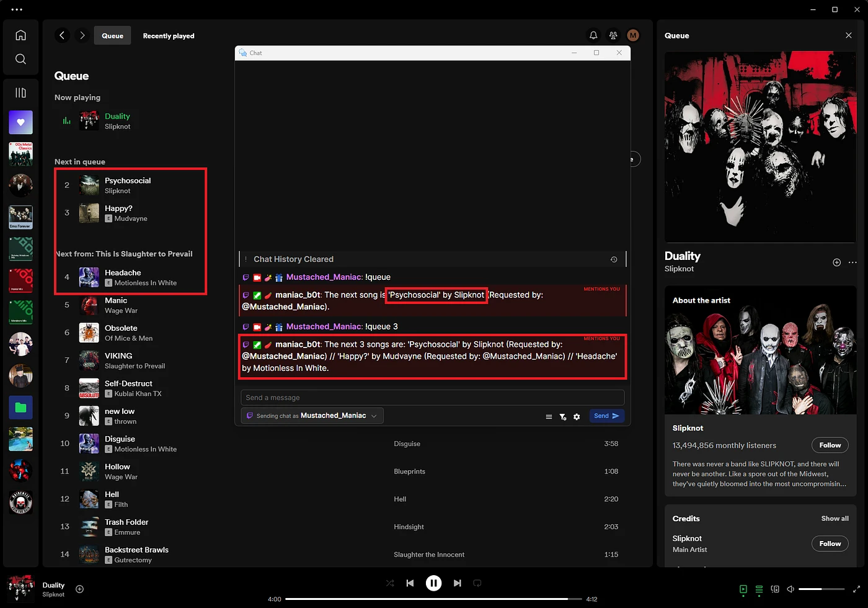
Task: Send the chat message
Action: (606, 416)
